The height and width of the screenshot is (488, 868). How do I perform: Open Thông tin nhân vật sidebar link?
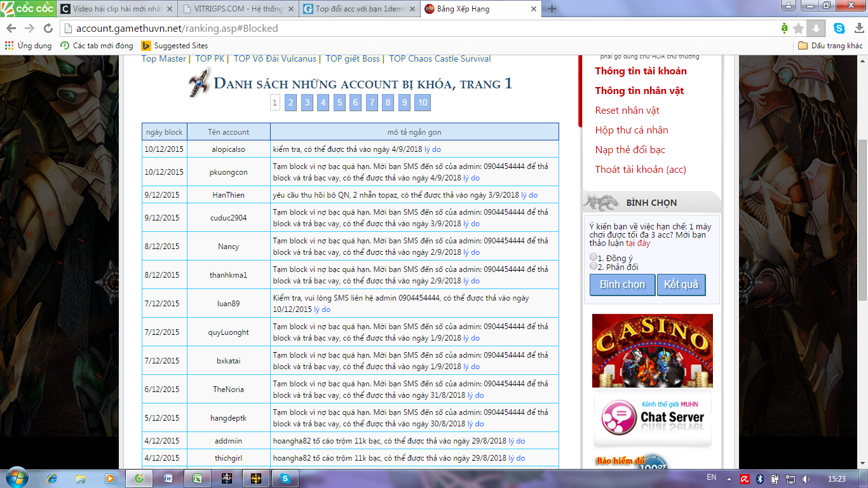coord(639,91)
